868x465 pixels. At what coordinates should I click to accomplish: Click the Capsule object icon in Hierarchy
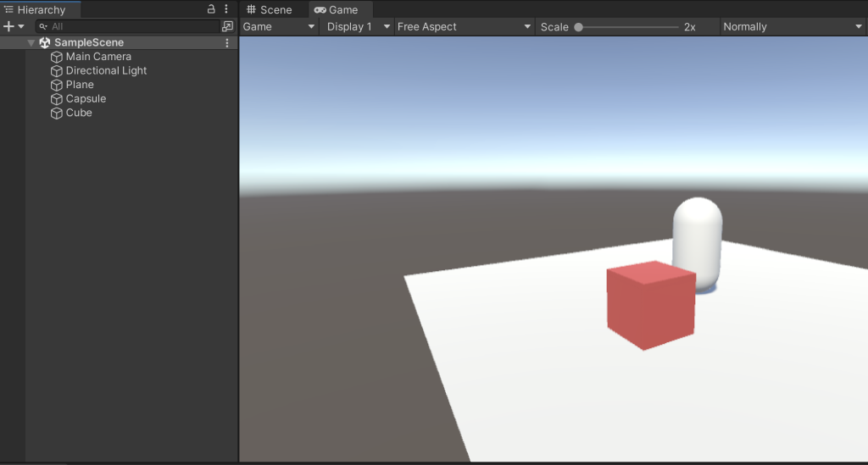tap(57, 99)
